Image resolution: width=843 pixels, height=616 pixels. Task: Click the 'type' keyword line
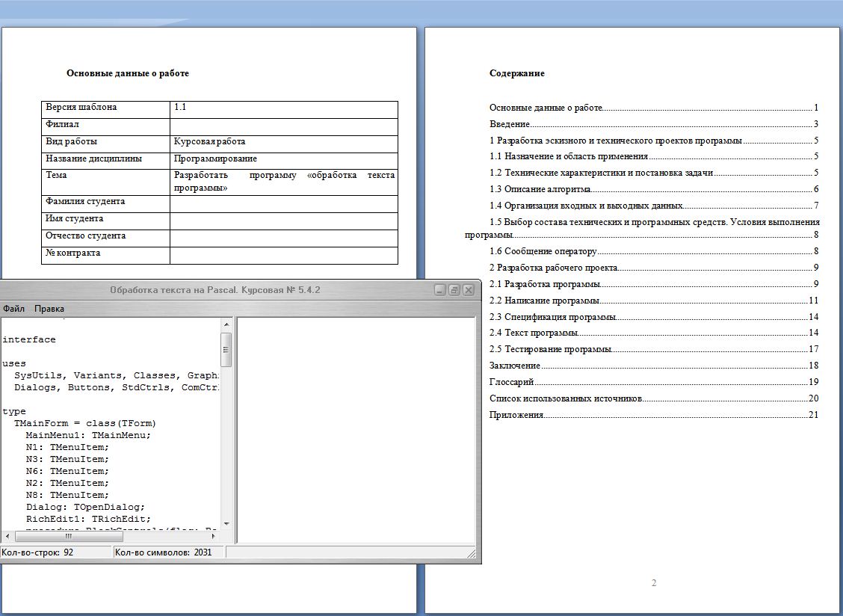coord(14,411)
